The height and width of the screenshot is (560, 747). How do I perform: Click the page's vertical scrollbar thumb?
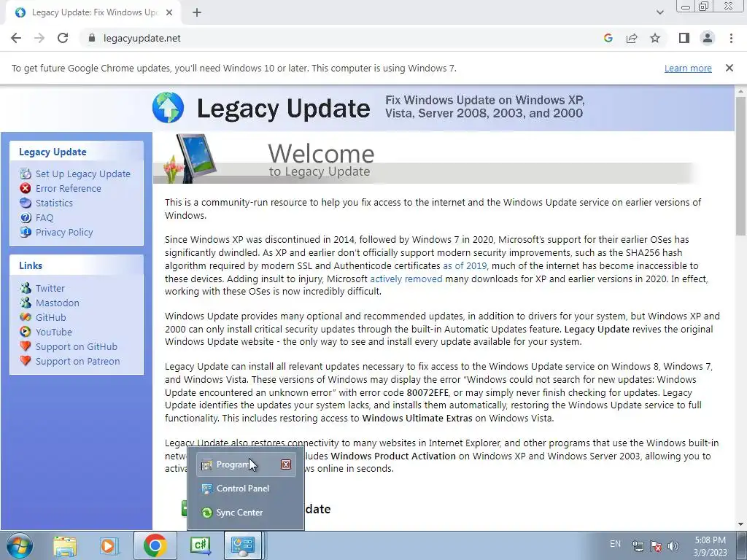click(x=740, y=166)
